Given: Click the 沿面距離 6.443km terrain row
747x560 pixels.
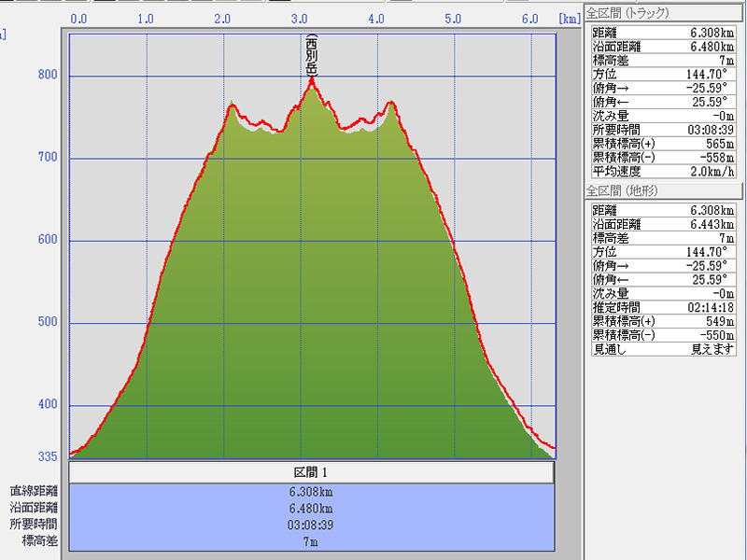Looking at the screenshot, I should coord(665,224).
